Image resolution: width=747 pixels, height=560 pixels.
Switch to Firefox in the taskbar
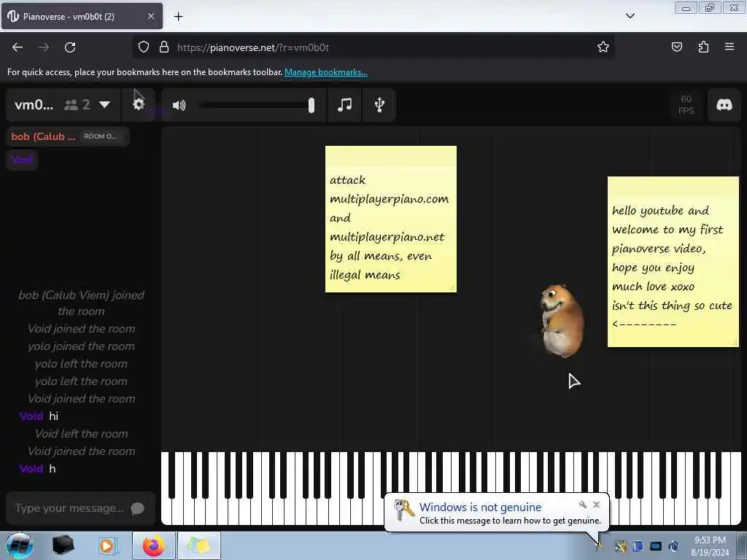coord(153,545)
